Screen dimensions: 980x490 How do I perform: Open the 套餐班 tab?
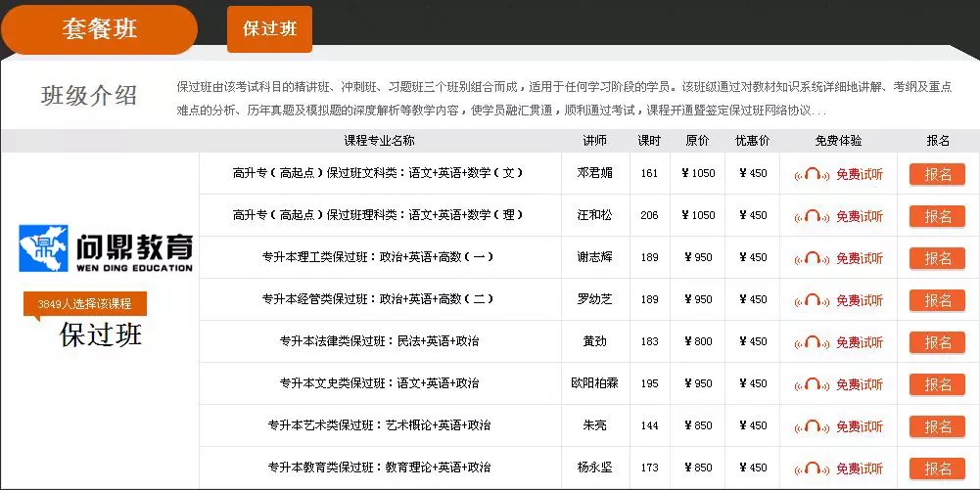pos(99,29)
